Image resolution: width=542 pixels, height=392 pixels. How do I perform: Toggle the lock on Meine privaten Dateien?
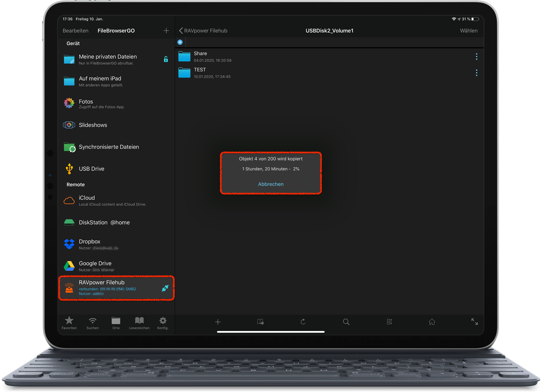[x=166, y=59]
